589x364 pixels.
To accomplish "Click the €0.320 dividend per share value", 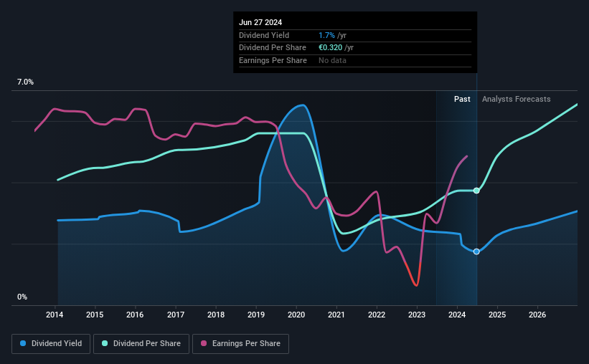I will click(x=330, y=48).
